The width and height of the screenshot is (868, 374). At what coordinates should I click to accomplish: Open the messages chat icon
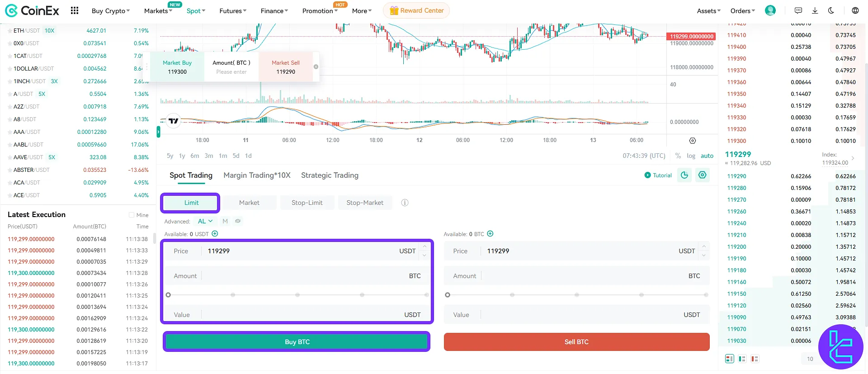point(798,10)
